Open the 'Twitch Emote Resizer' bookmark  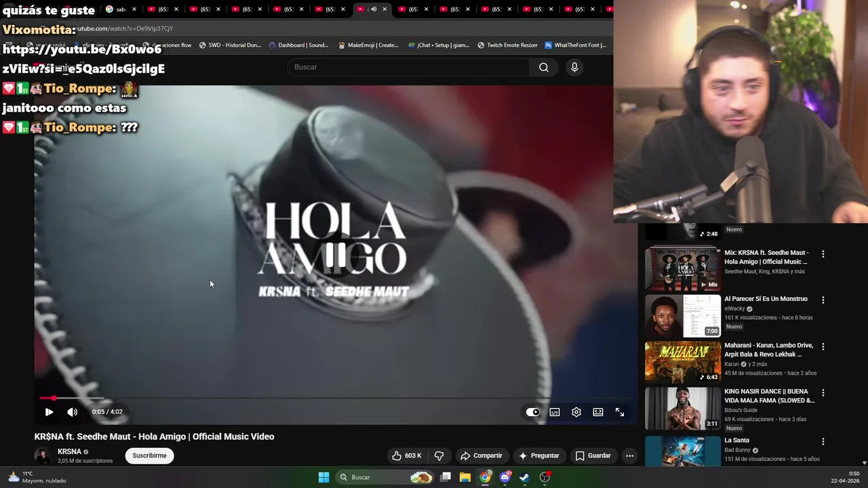(x=507, y=45)
